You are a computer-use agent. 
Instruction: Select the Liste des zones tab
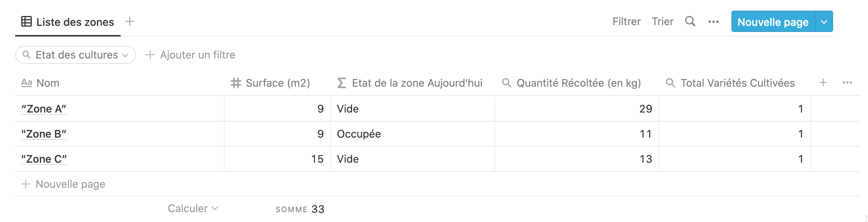pos(68,22)
